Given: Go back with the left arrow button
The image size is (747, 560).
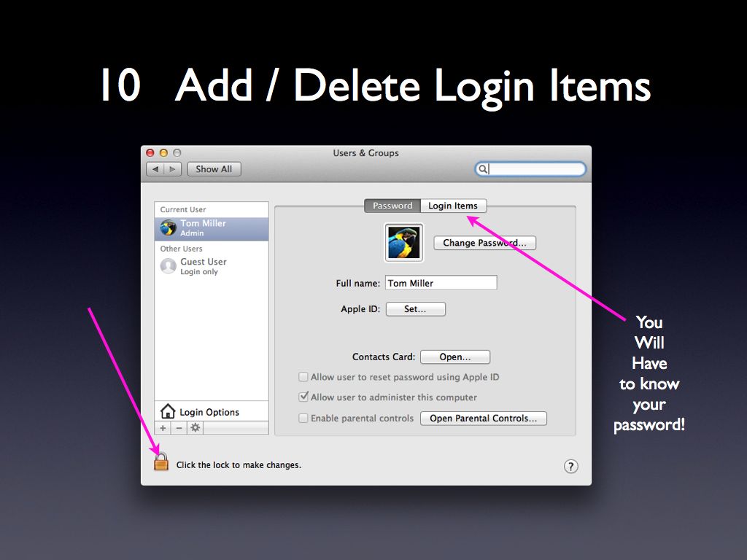Looking at the screenshot, I should click(155, 169).
